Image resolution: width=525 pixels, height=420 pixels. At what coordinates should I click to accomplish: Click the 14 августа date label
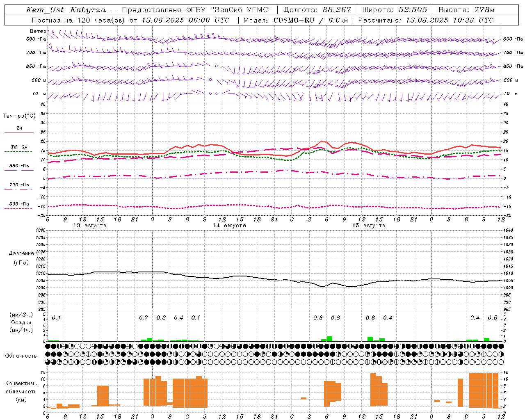[229, 226]
